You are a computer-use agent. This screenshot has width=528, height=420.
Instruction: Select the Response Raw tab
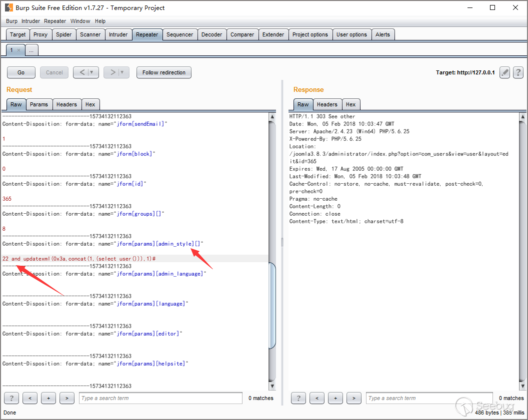(x=303, y=104)
